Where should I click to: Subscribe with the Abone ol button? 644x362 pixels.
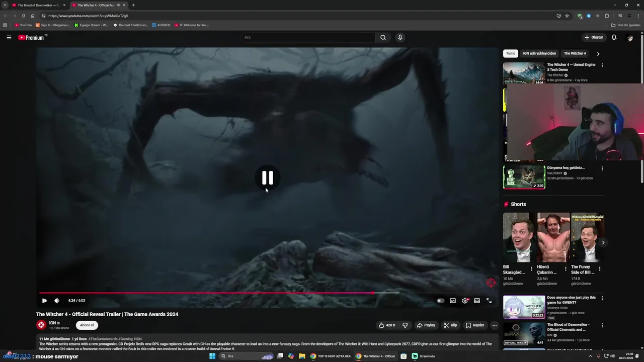87,325
